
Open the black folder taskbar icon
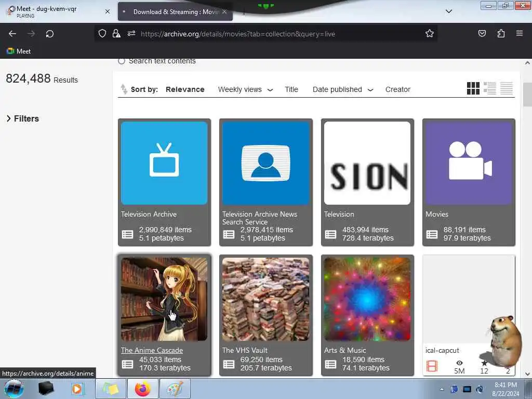tap(46, 389)
